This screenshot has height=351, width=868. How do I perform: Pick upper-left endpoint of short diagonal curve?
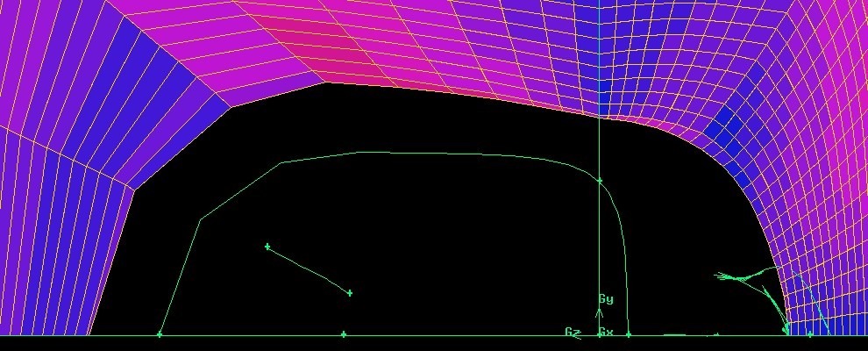tap(267, 247)
